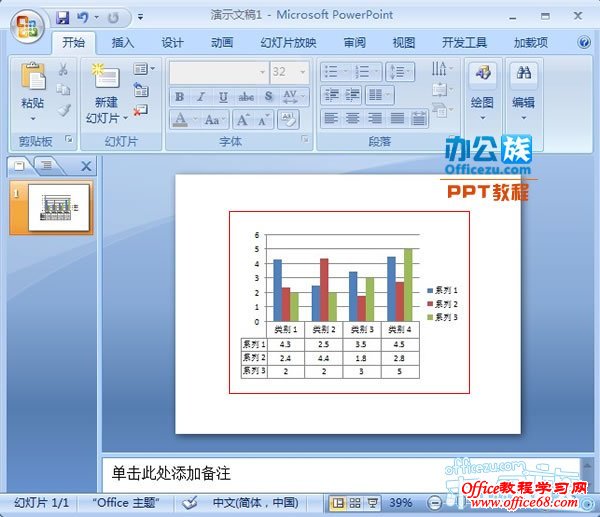The height and width of the screenshot is (517, 600).
Task: Open the 视图 ribbon tab
Action: (404, 42)
